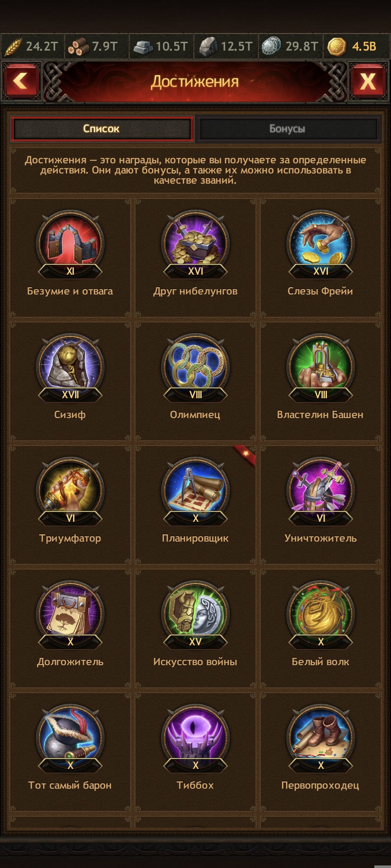This screenshot has width=391, height=868.
Task: Go back with the red arrow button
Action: coord(21,81)
